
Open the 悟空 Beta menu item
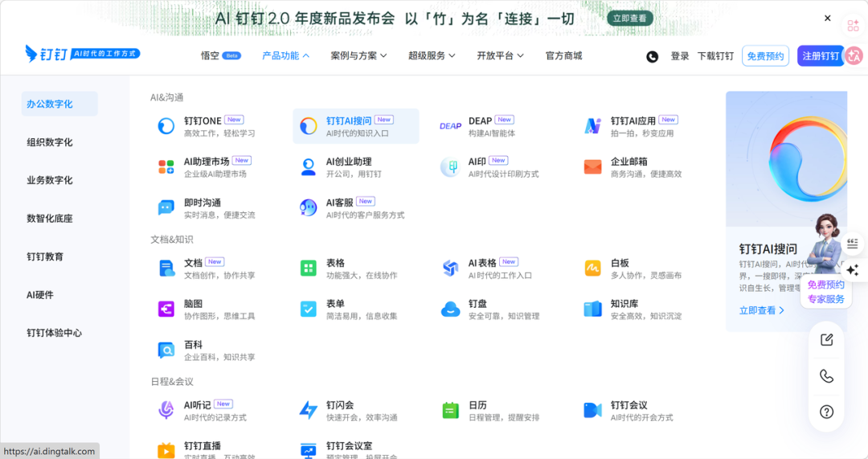(221, 55)
